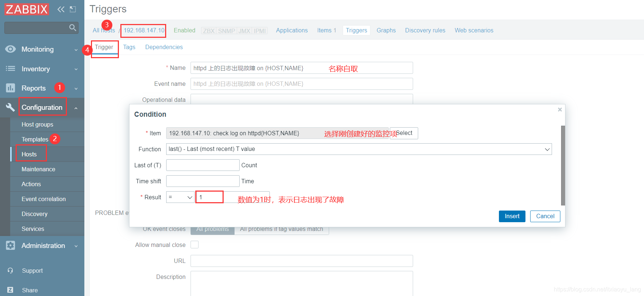Expand the Reports menu chevron
The width and height of the screenshot is (644, 296).
click(x=76, y=89)
